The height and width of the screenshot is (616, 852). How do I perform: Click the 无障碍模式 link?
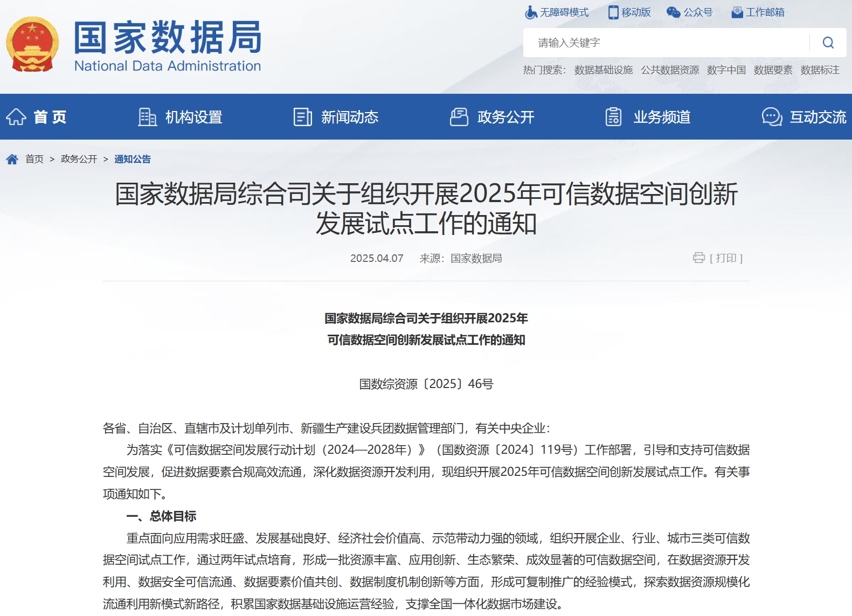point(564,12)
